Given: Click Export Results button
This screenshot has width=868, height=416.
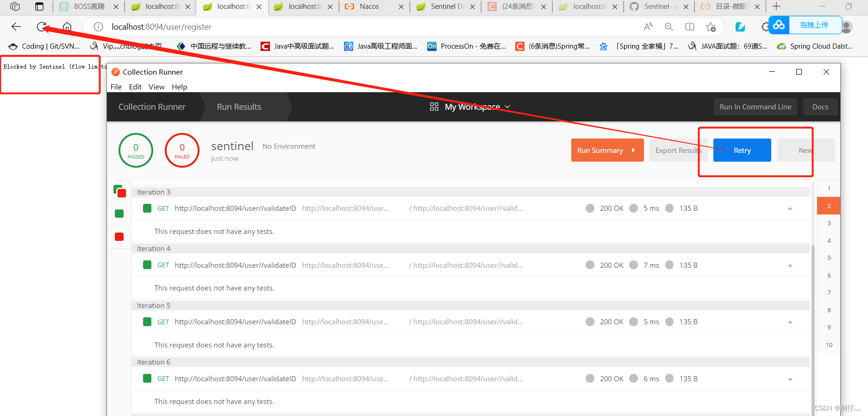Looking at the screenshot, I should click(x=678, y=150).
